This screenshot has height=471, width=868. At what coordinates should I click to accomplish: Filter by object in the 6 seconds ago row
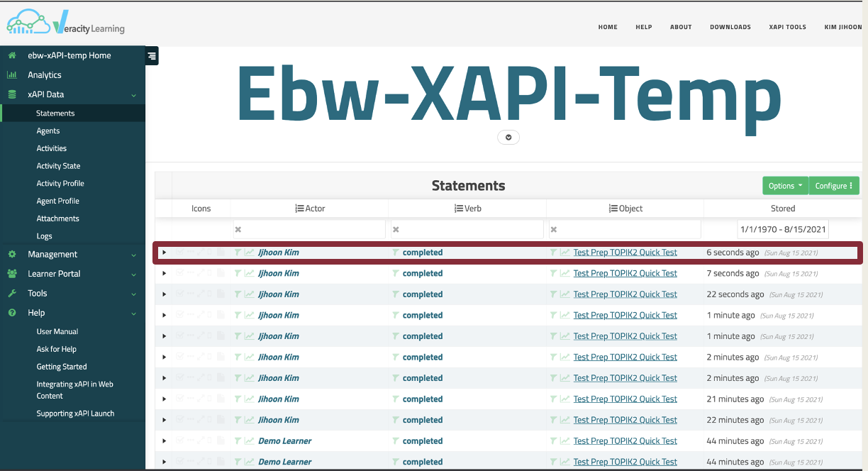pyautogui.click(x=554, y=253)
